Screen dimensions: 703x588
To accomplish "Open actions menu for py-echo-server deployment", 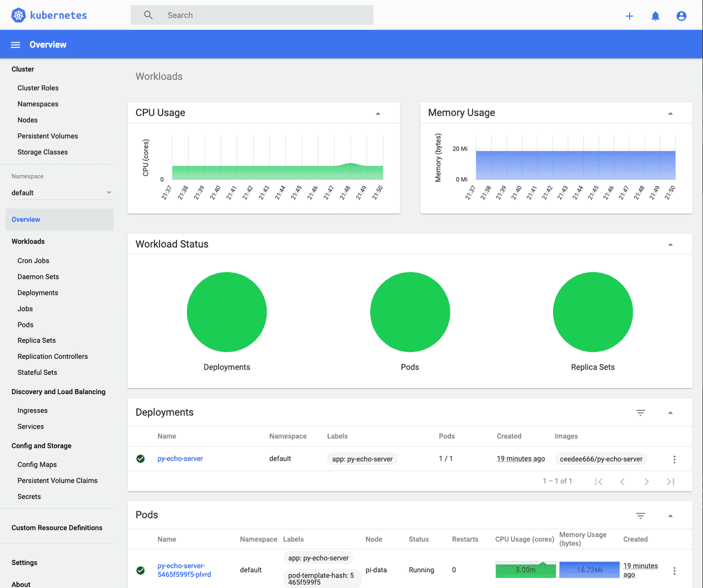I will pos(674,459).
